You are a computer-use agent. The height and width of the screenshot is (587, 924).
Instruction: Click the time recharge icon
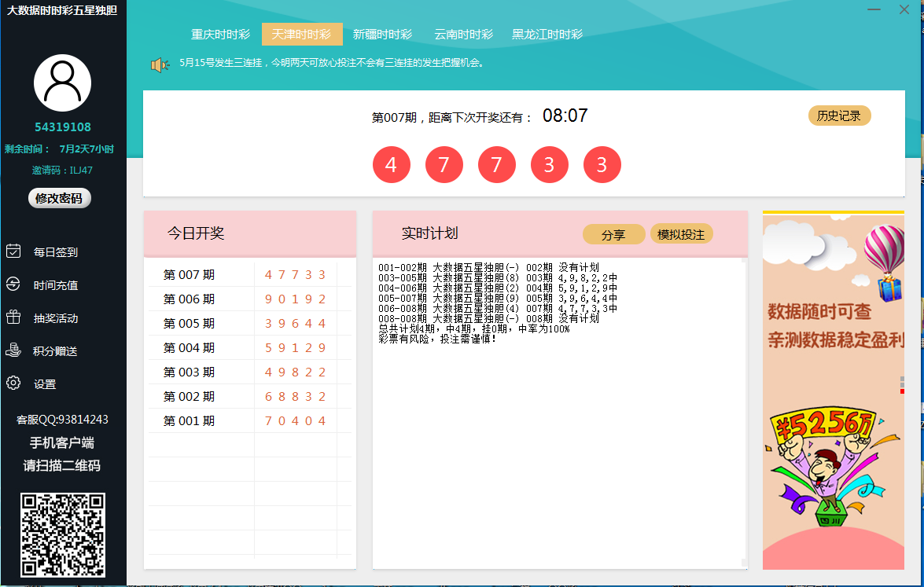click(x=13, y=284)
